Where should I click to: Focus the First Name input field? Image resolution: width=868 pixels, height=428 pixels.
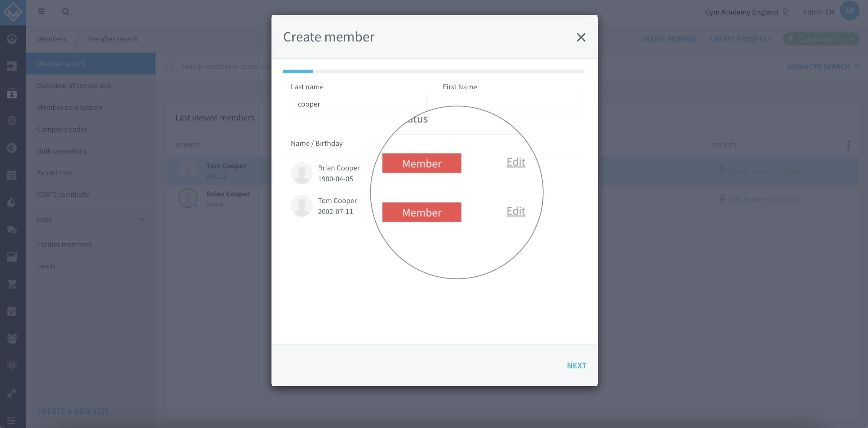[x=510, y=104]
